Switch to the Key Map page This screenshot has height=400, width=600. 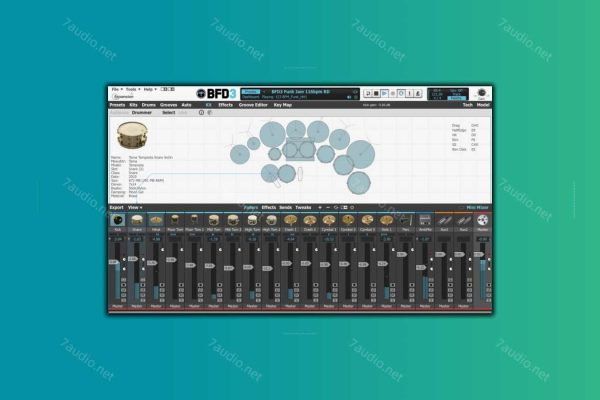coord(283,105)
